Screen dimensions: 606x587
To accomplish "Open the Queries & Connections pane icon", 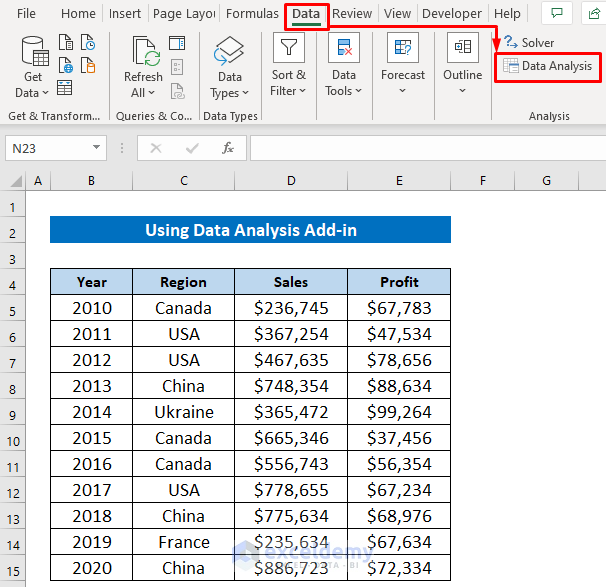I will [177, 43].
